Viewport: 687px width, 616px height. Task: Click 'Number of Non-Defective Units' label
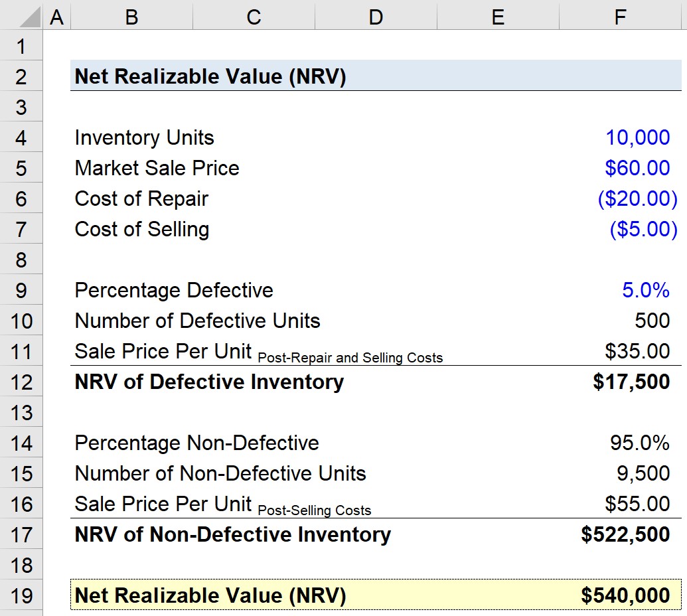220,473
